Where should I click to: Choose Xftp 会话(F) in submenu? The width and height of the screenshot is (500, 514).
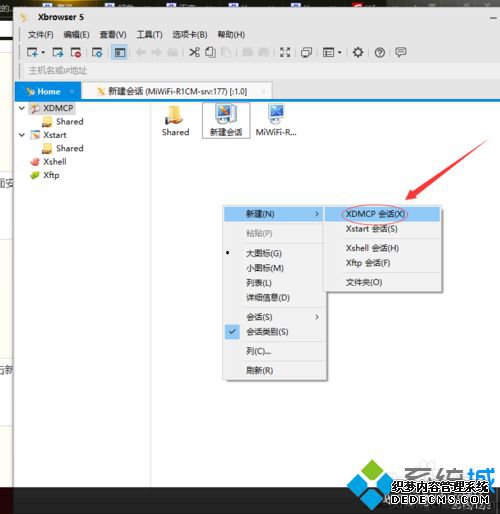(x=382, y=263)
